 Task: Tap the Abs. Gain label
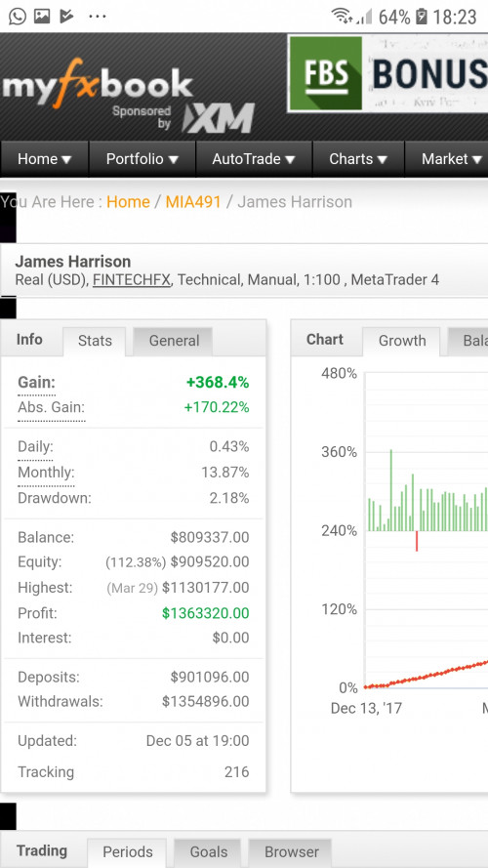pos(52,408)
